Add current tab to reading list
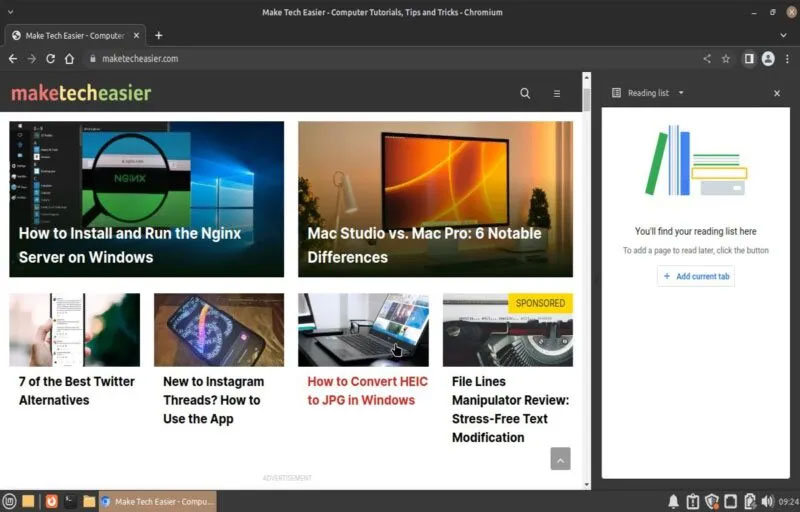This screenshot has height=512, width=800. coord(696,276)
